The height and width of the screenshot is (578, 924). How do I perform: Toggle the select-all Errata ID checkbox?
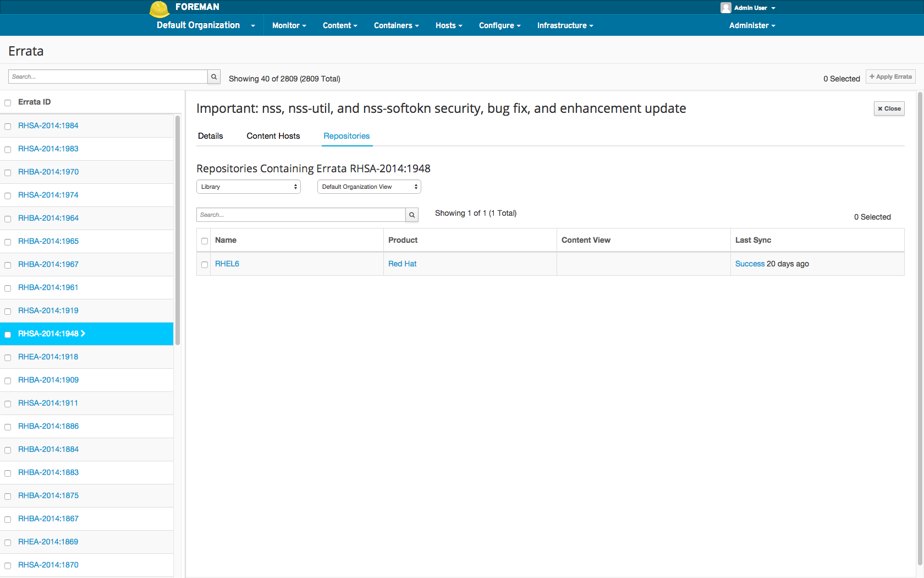coord(8,103)
